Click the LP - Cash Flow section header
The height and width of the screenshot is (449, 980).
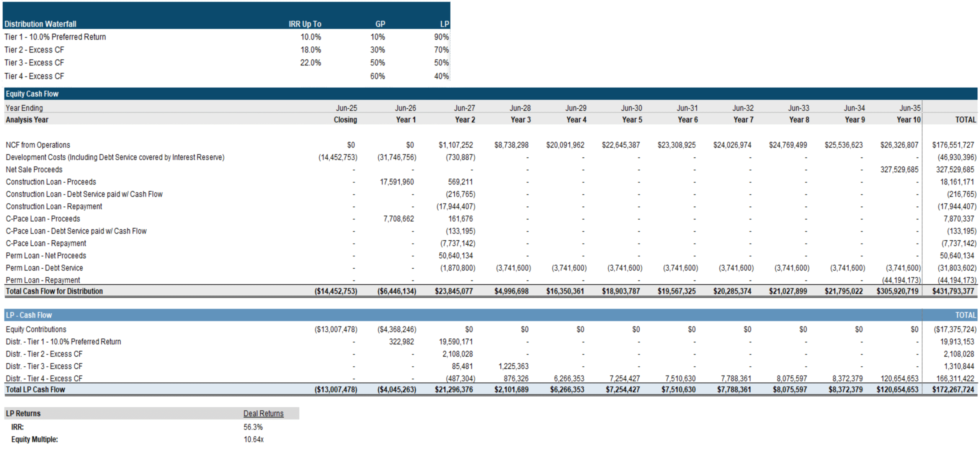click(x=29, y=315)
